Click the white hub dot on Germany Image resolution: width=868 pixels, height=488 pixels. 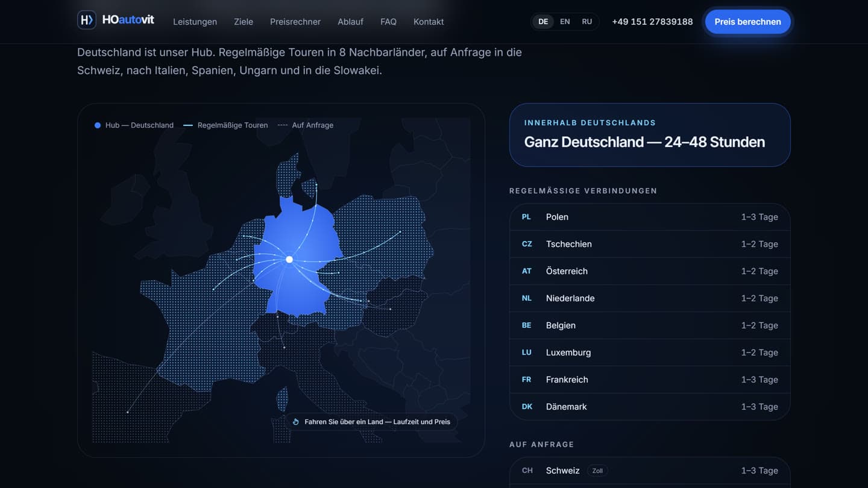tap(289, 260)
